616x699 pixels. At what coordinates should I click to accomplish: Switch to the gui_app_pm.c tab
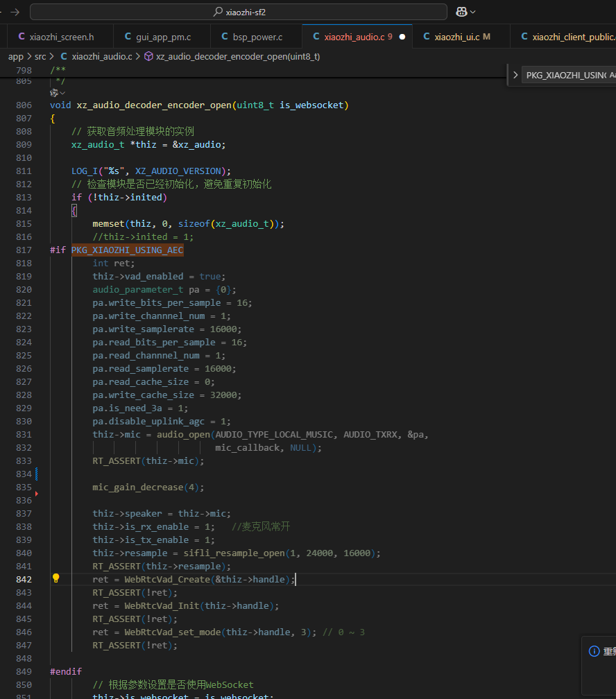[164, 37]
